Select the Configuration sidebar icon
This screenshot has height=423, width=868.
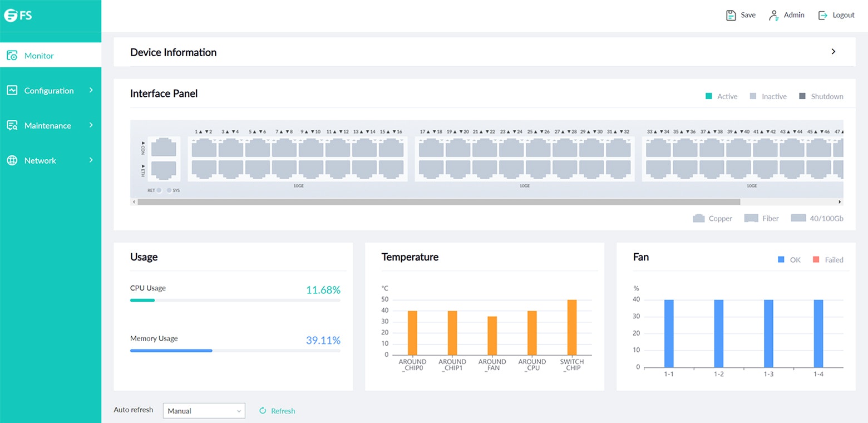(x=11, y=90)
